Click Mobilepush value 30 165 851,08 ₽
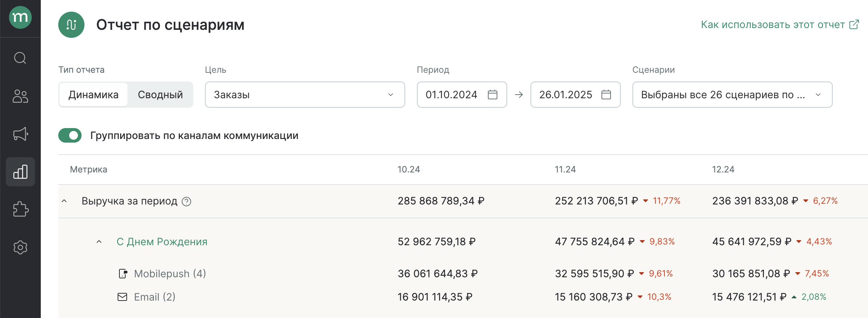 [x=751, y=274]
